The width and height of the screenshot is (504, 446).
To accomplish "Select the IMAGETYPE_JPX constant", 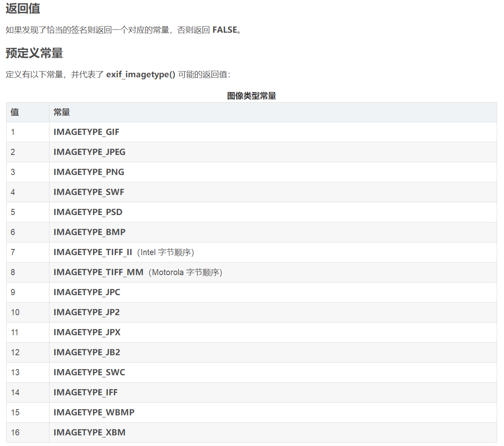I will (87, 332).
